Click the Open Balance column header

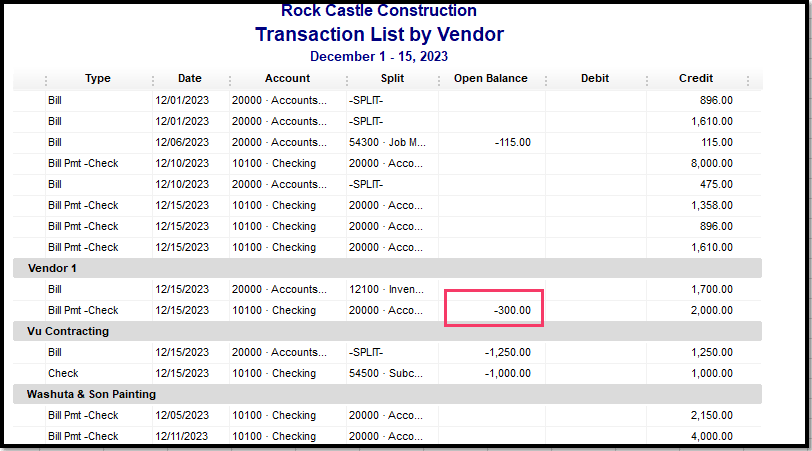pyautogui.click(x=490, y=78)
